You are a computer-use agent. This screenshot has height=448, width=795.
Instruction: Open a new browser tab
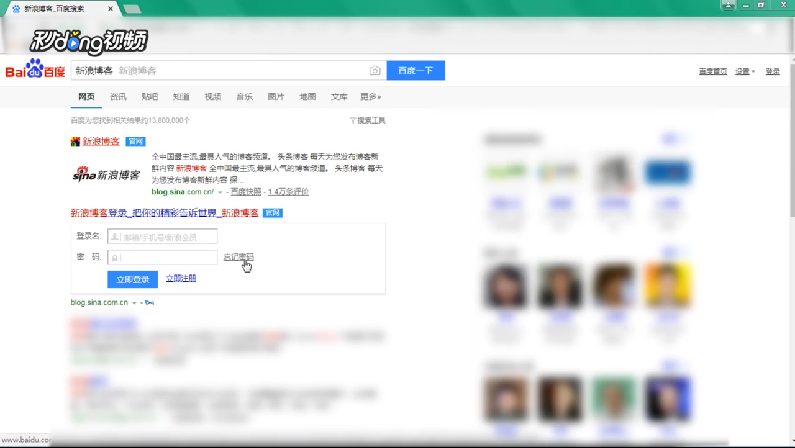tap(132, 9)
